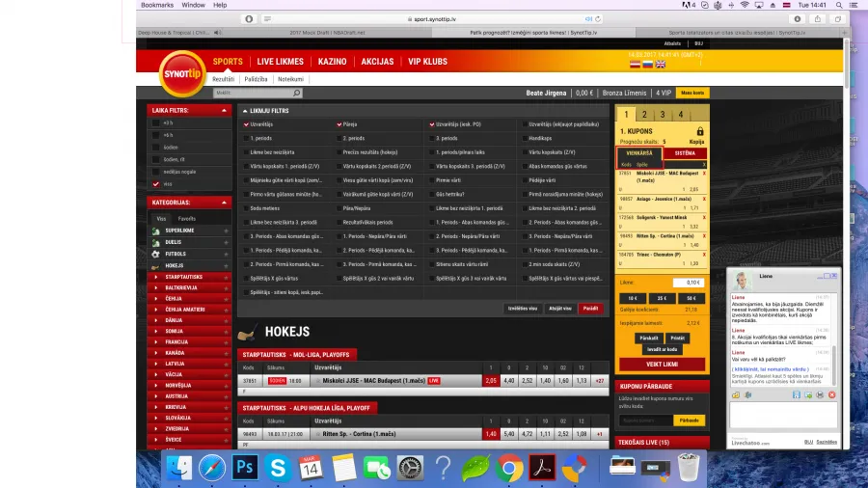
Task: Remove Soligorsk - Yunost Minsk from coupon
Action: [704, 217]
